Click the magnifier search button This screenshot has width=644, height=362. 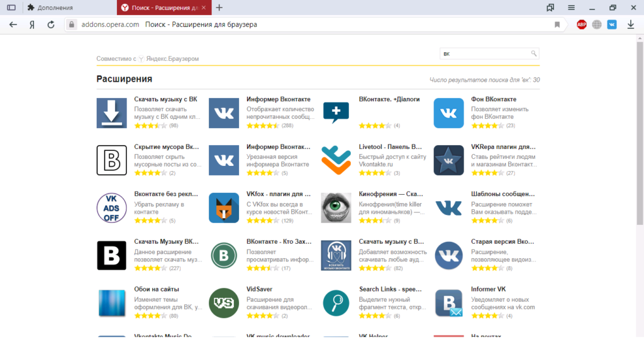point(533,53)
